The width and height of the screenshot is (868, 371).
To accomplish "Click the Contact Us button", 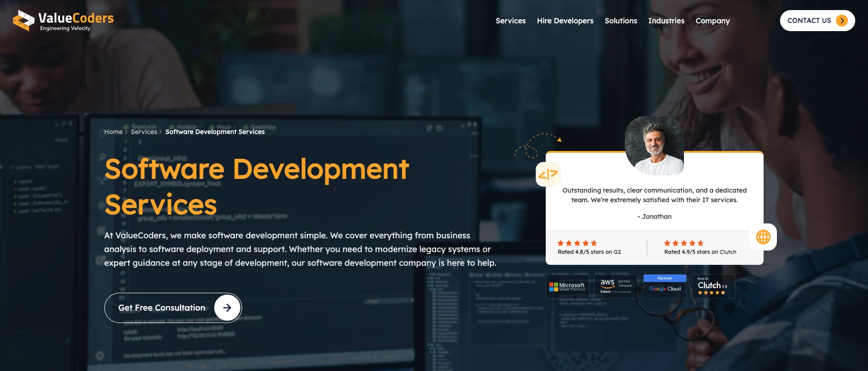I will [817, 21].
